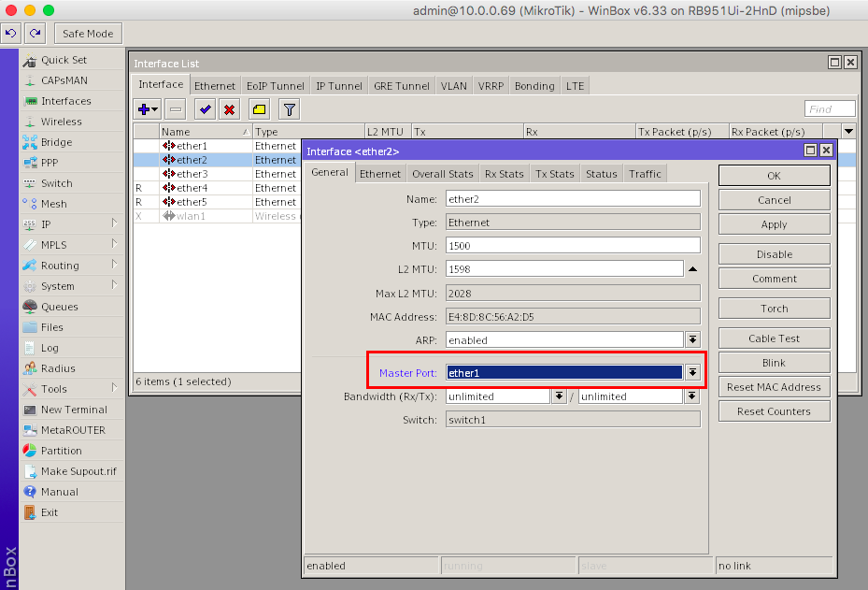Open Quick Set from the sidebar
This screenshot has width=868, height=590.
click(64, 60)
